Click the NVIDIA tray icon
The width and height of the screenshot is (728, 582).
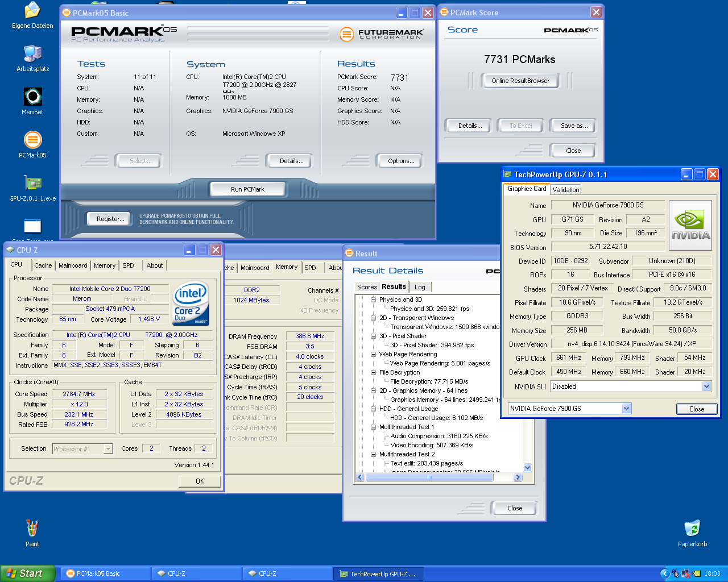[696, 573]
